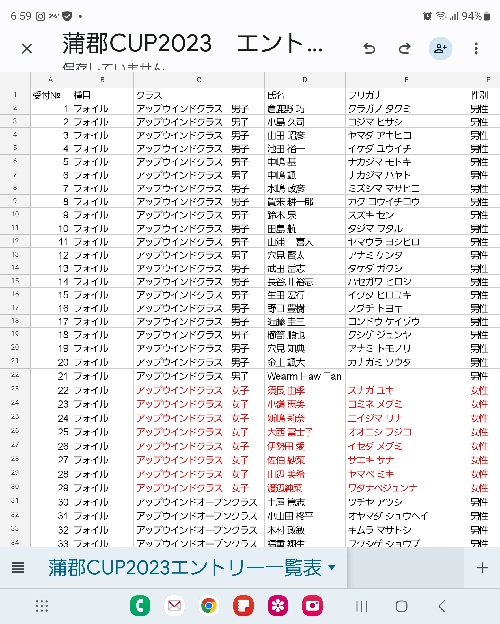Select cell コンドウ ケイゾウ

[x=406, y=322]
